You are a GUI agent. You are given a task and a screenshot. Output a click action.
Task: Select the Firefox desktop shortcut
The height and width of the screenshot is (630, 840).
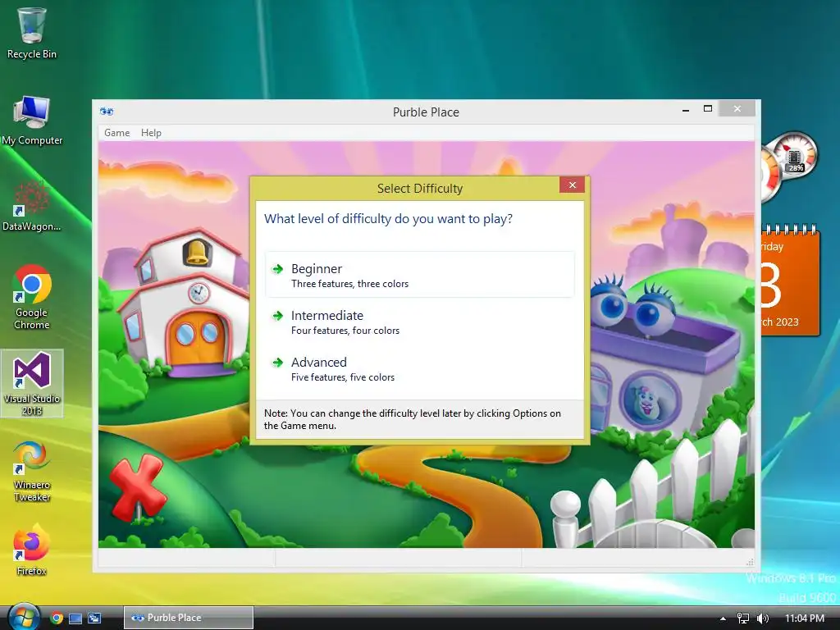click(x=32, y=550)
